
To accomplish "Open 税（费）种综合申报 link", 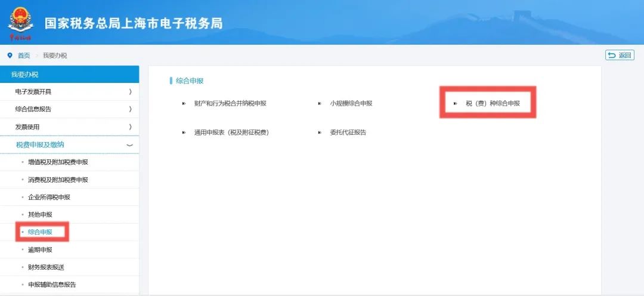I will (x=493, y=103).
